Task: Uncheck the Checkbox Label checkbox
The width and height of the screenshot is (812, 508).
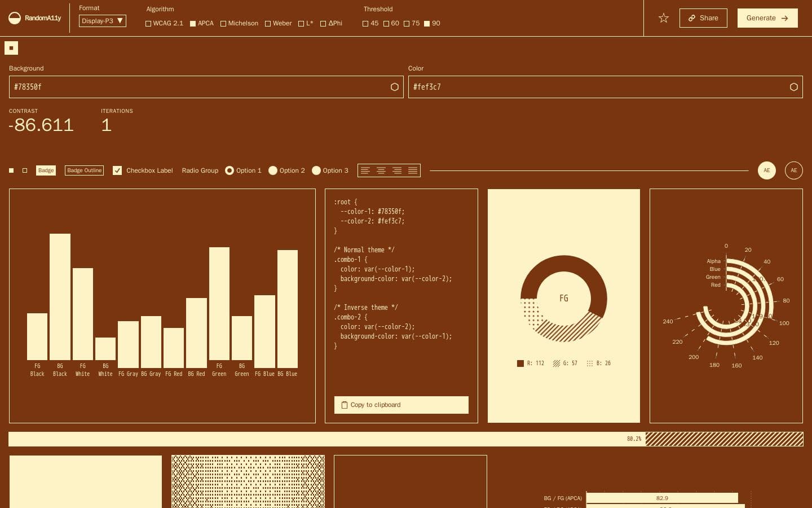Action: tap(117, 170)
